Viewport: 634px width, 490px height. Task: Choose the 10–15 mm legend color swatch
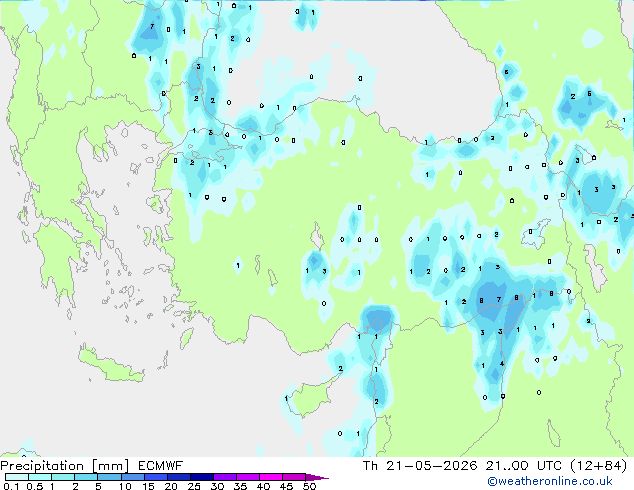tap(132, 477)
